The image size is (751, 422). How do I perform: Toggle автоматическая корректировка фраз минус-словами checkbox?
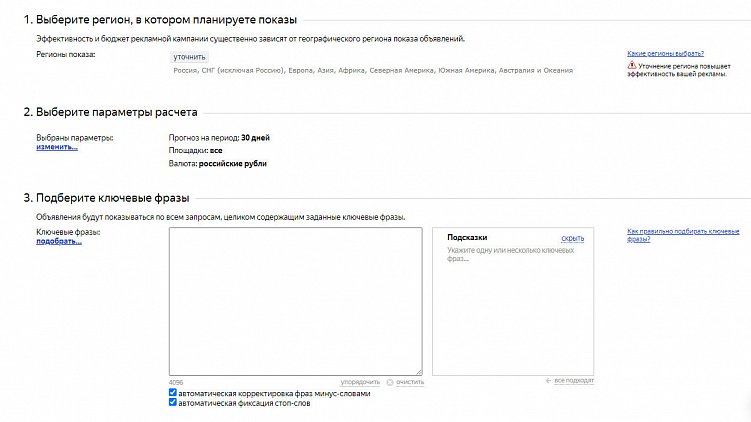(x=172, y=392)
